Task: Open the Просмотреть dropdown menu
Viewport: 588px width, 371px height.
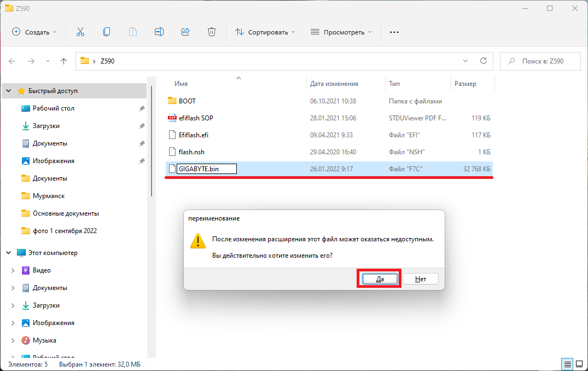Action: (341, 32)
